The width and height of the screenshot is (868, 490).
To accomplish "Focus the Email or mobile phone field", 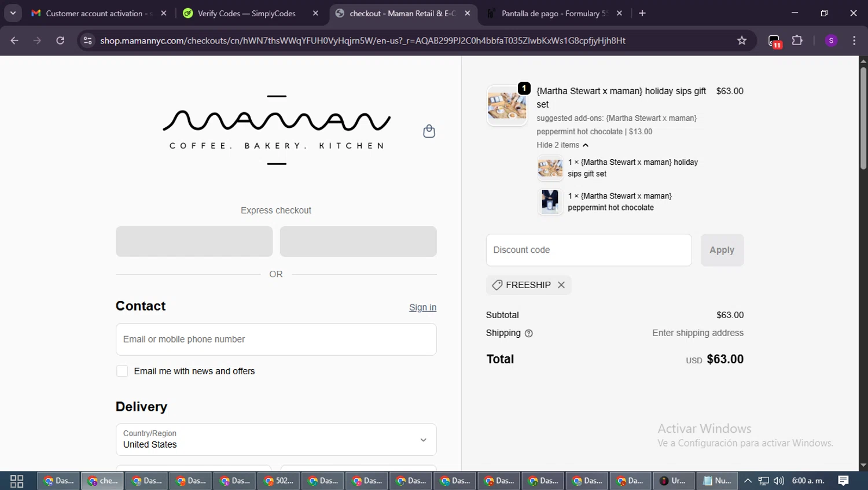I will [276, 339].
